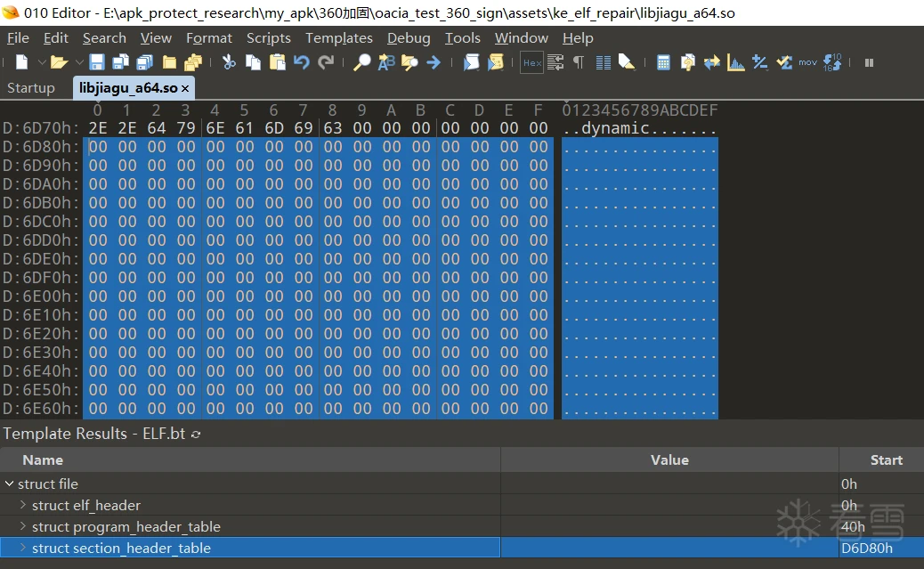Click the file properties question icon
The width and height of the screenshot is (924, 569).
pos(687,62)
